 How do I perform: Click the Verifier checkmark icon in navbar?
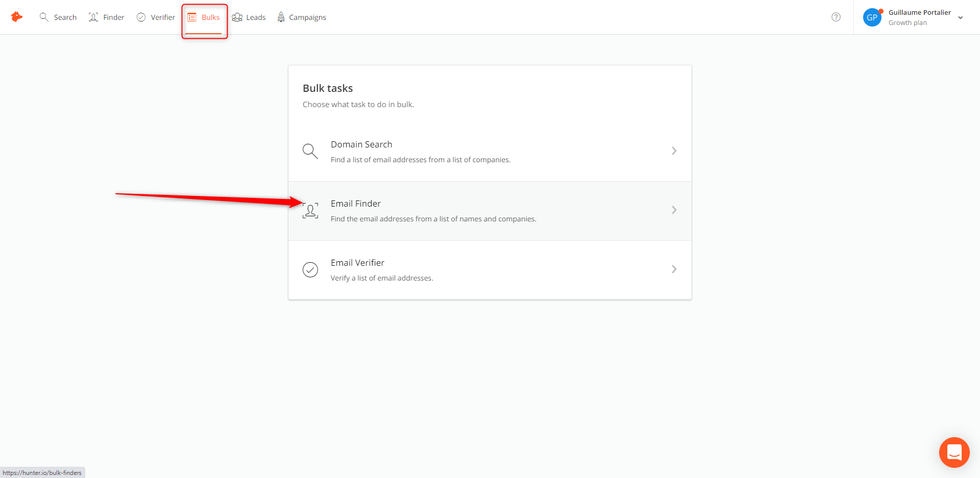click(x=141, y=17)
